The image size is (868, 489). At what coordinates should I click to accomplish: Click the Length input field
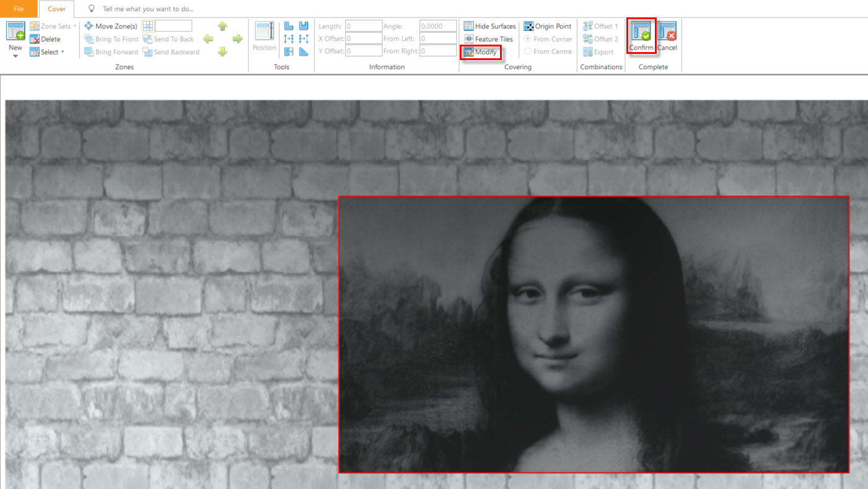(364, 26)
